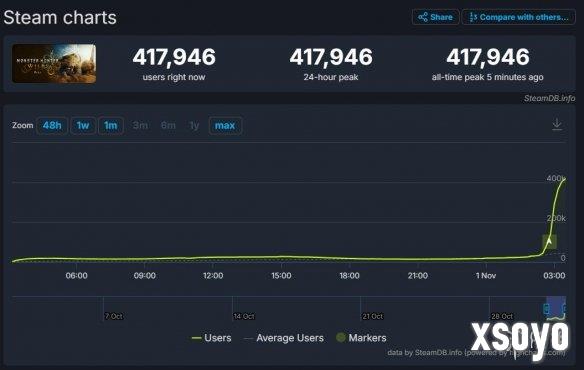Screen dimensions: 584x370
Task: Toggle the Average Users legend entry
Action: pyautogui.click(x=284, y=338)
